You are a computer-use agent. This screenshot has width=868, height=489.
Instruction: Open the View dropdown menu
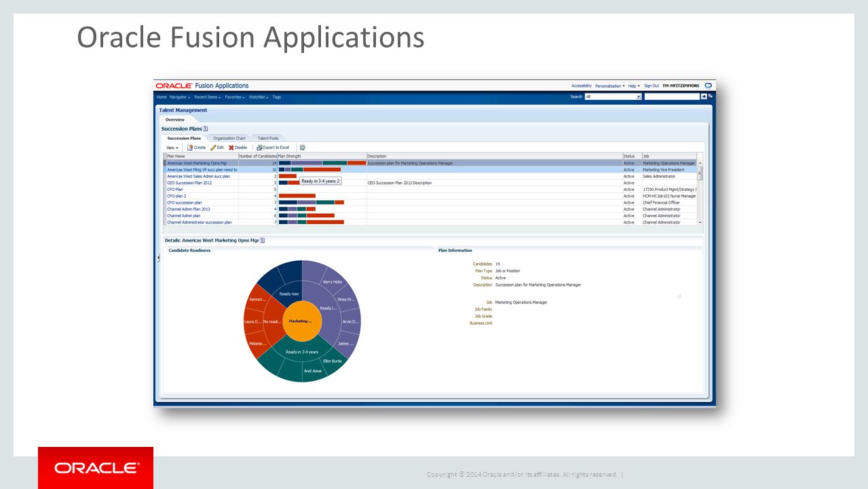[x=172, y=147]
